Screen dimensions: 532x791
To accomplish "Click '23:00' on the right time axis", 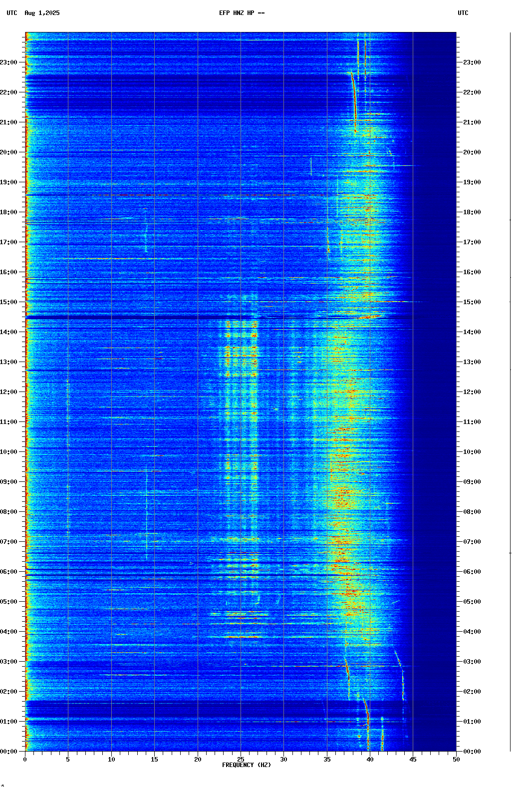I will [x=472, y=62].
